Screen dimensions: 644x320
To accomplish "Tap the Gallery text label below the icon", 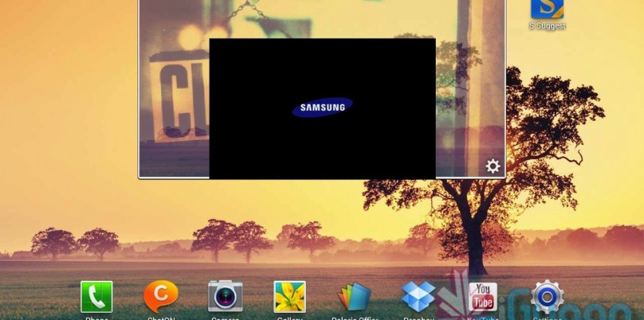I will pyautogui.click(x=290, y=318).
